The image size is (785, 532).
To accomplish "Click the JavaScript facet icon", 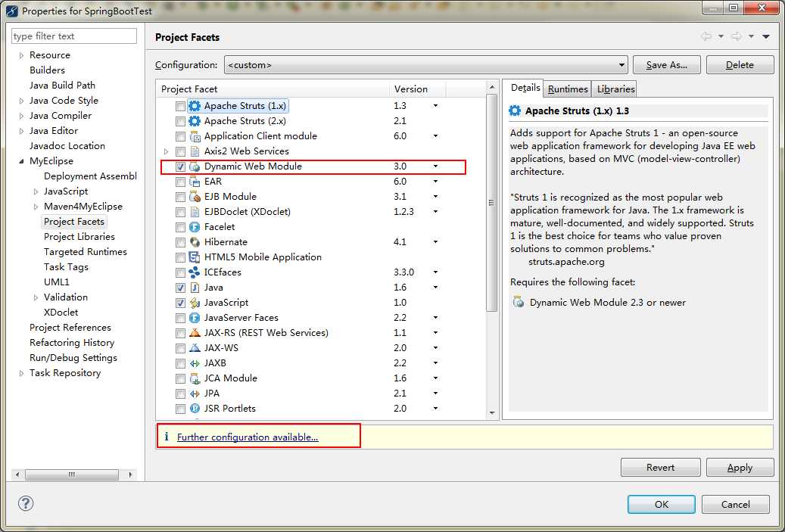I will point(195,303).
